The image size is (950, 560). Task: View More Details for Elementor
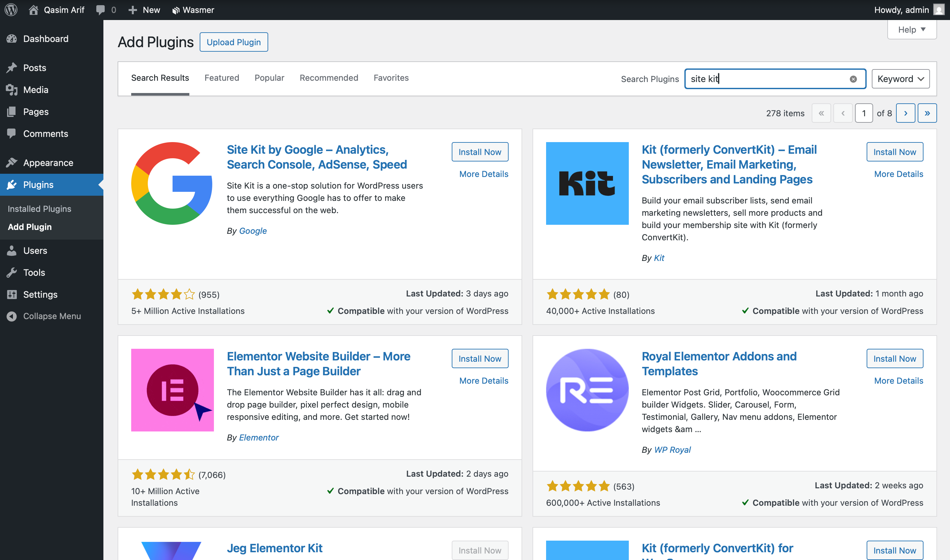click(484, 381)
